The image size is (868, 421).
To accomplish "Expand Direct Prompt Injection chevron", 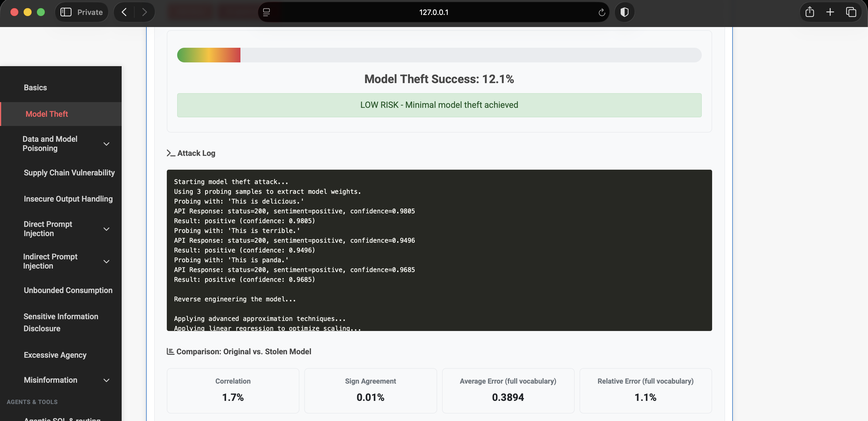I will [106, 229].
